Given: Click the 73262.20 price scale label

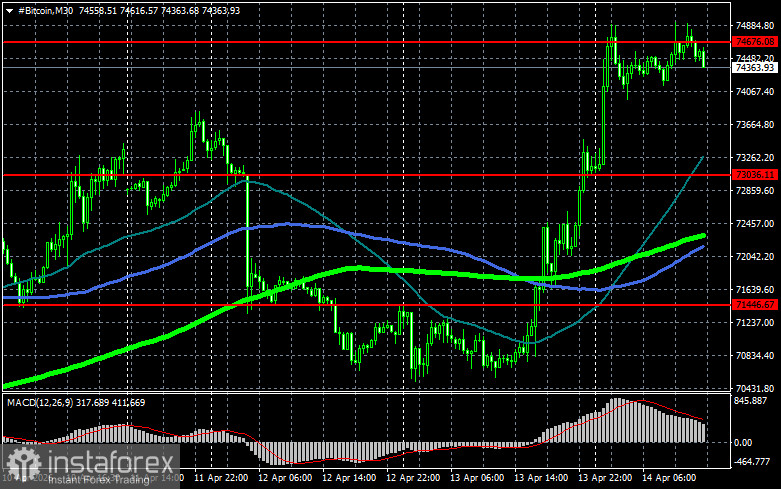Looking at the screenshot, I should tap(755, 157).
